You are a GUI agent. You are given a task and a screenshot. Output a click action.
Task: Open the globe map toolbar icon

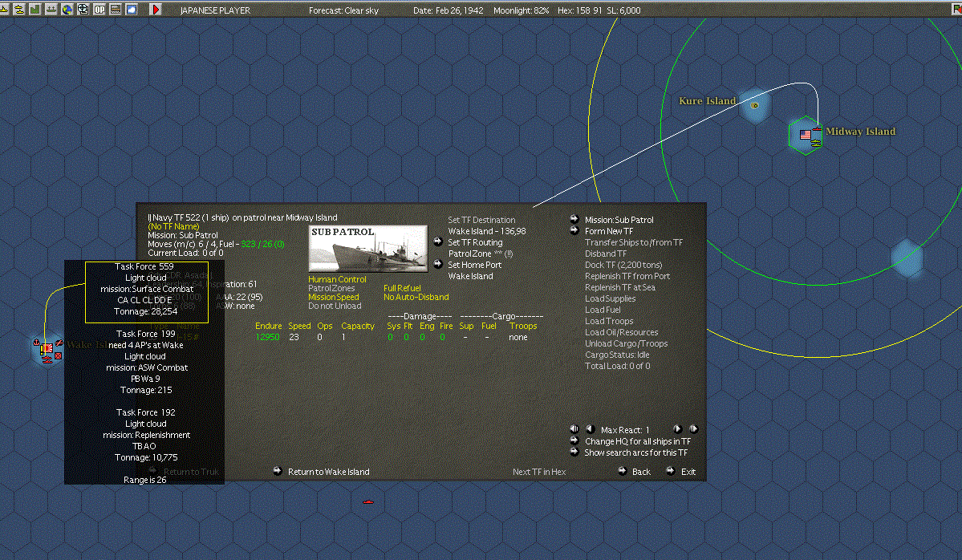point(67,9)
